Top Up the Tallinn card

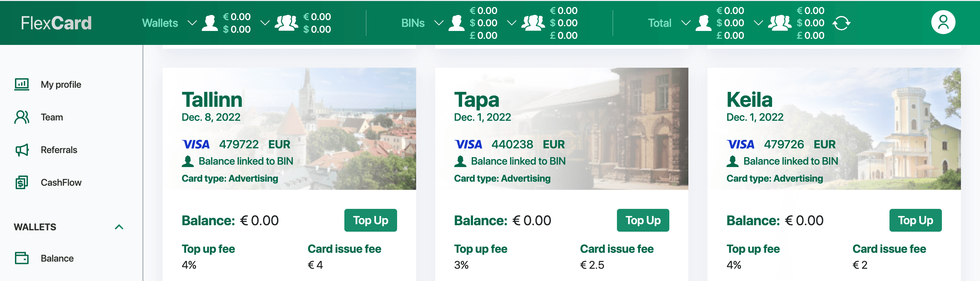point(370,220)
